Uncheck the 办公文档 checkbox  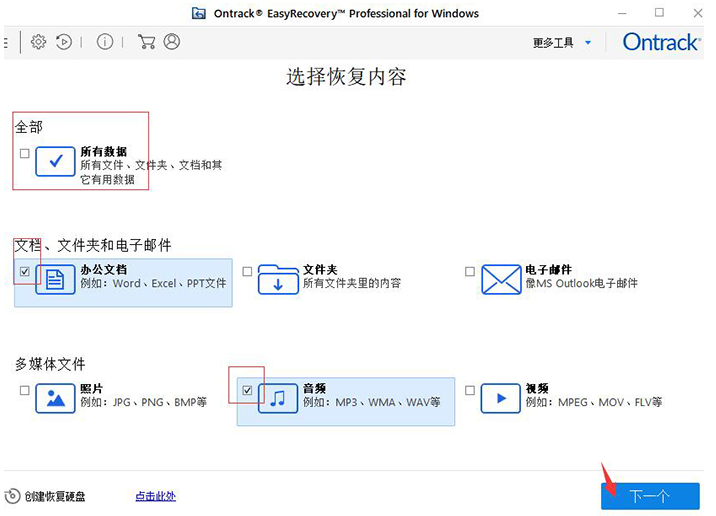tap(25, 272)
